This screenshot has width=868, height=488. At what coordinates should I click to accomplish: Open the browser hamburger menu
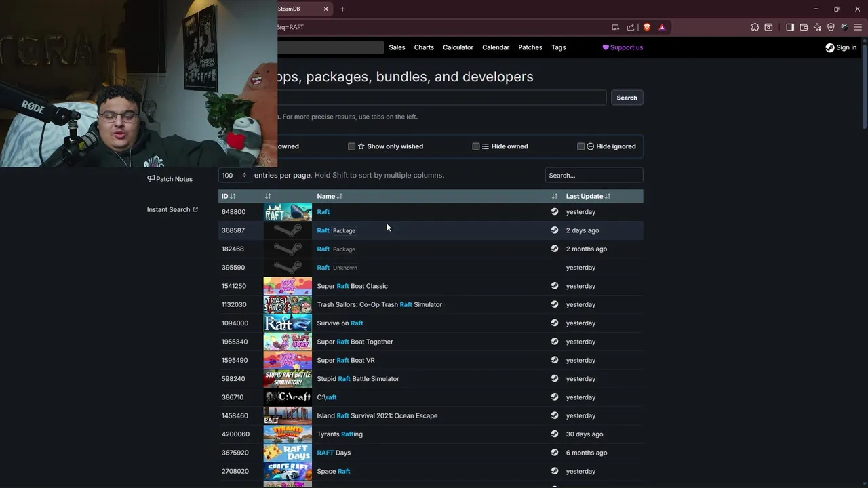[x=857, y=27]
